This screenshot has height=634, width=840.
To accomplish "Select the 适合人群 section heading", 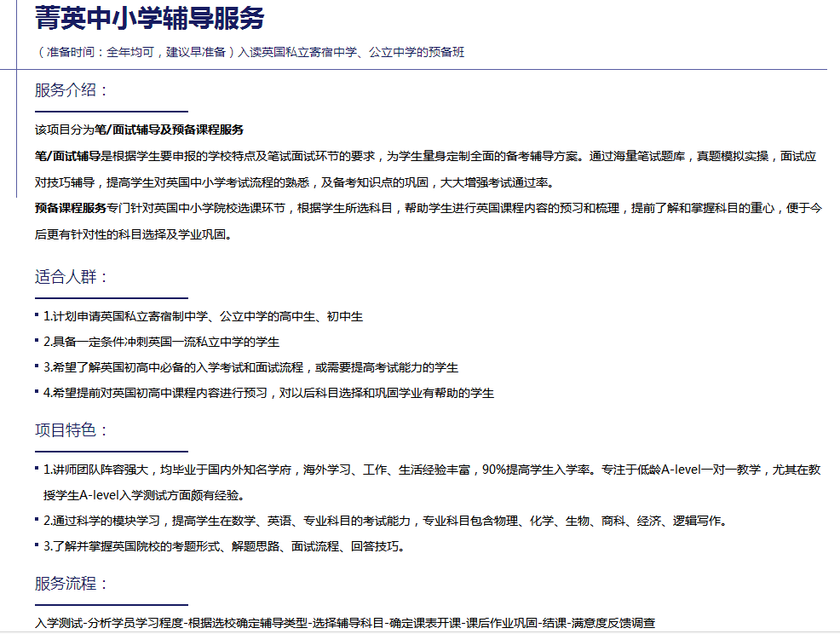I will (x=72, y=277).
